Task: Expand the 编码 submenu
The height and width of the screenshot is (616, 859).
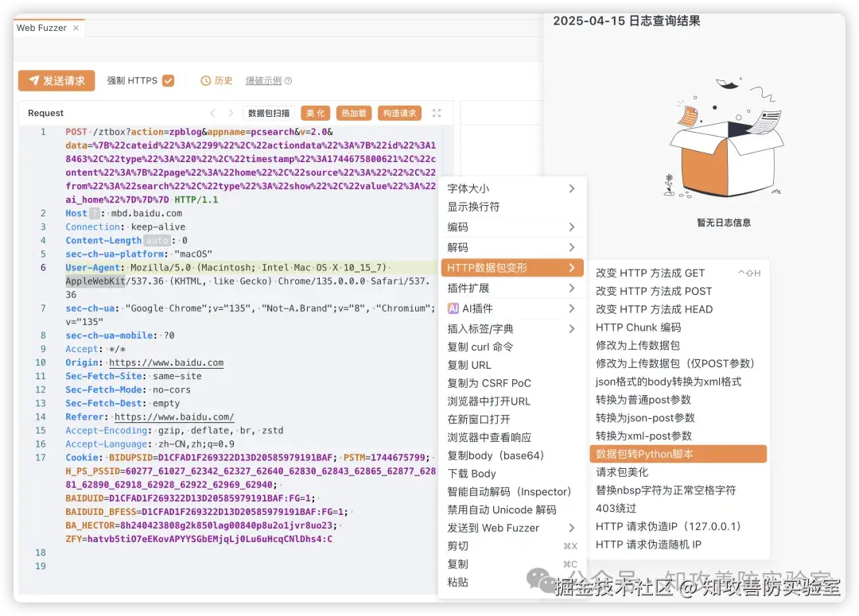Action: [512, 227]
